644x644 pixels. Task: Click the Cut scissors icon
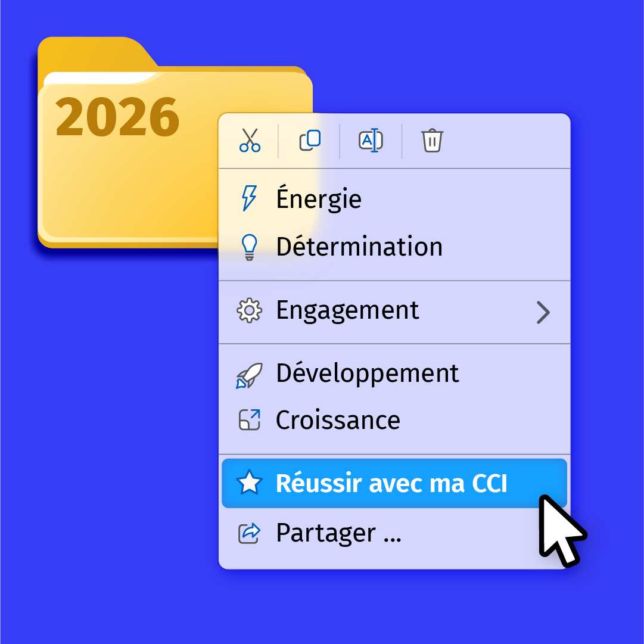point(250,140)
